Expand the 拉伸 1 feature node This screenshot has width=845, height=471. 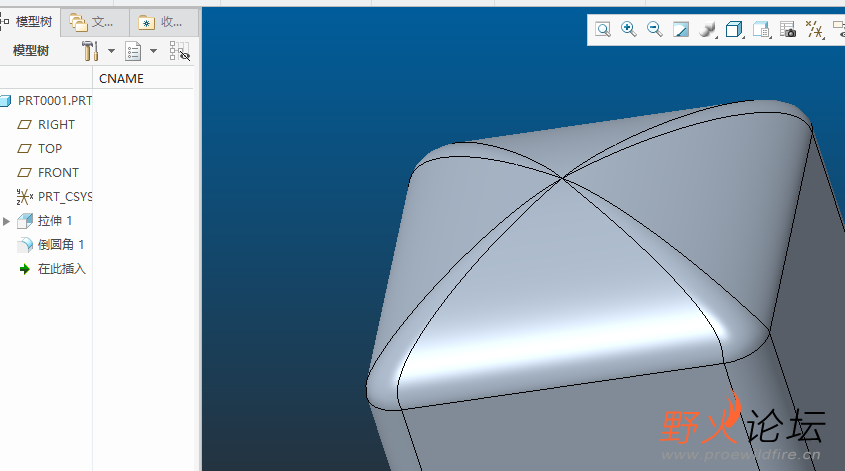[6, 221]
